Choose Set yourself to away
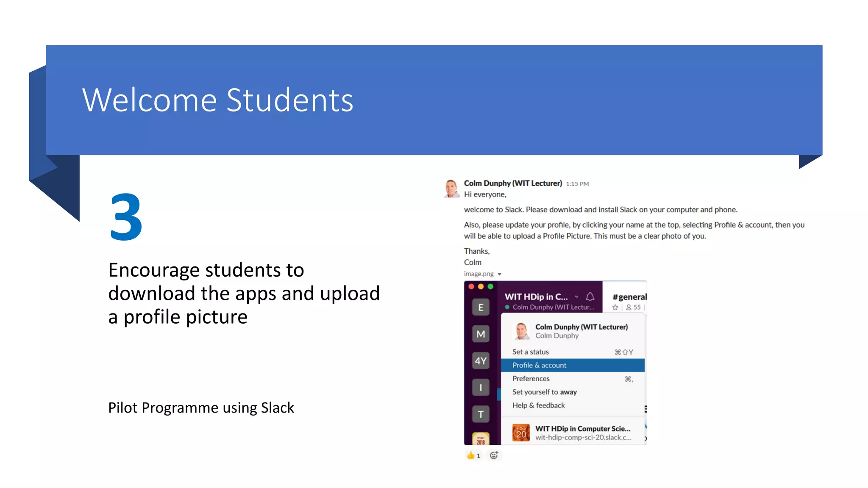 click(x=573, y=392)
